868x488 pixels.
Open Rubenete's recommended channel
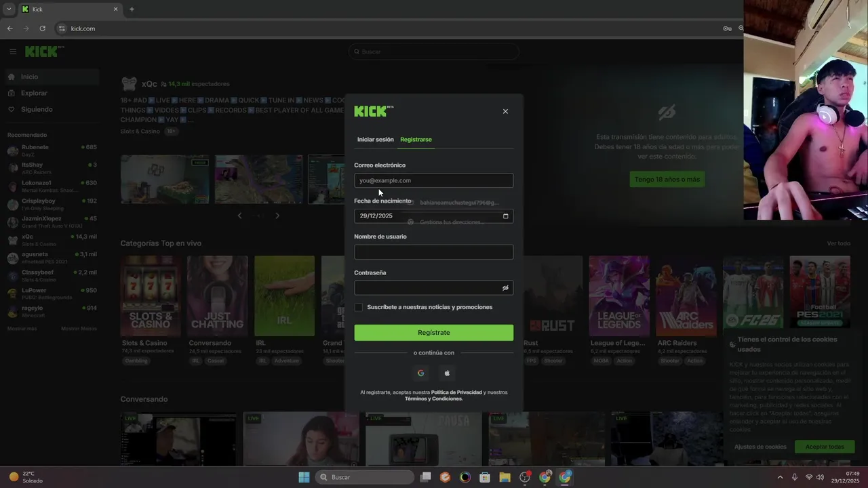(x=52, y=150)
